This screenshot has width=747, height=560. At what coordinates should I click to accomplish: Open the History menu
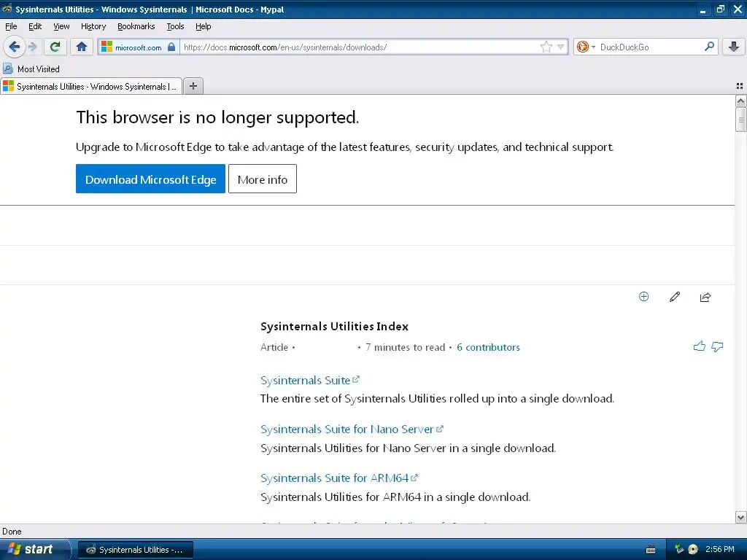point(93,27)
